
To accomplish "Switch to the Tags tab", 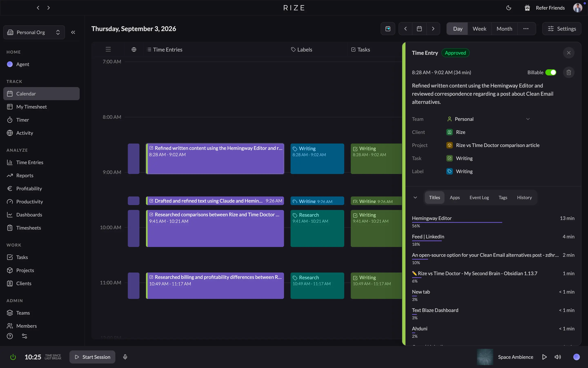I will [503, 198].
